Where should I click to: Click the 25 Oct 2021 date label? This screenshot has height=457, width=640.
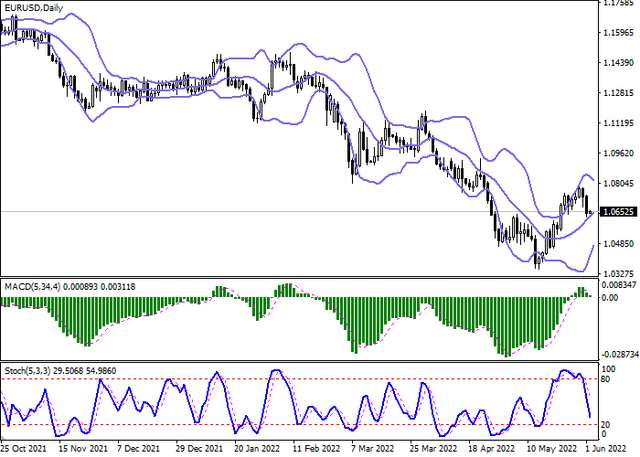click(25, 450)
